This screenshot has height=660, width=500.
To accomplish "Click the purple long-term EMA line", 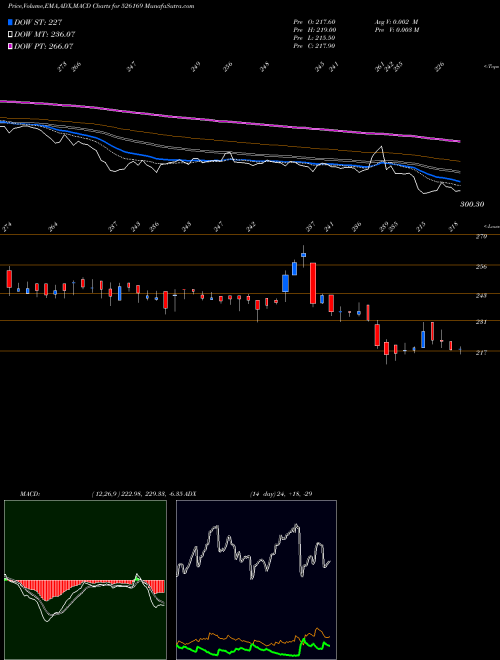I will point(231,121).
